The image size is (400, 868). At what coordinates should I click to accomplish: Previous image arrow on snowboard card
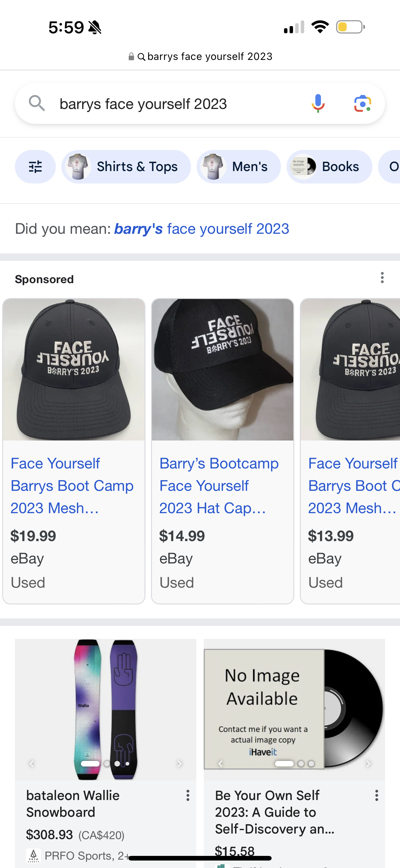click(32, 764)
